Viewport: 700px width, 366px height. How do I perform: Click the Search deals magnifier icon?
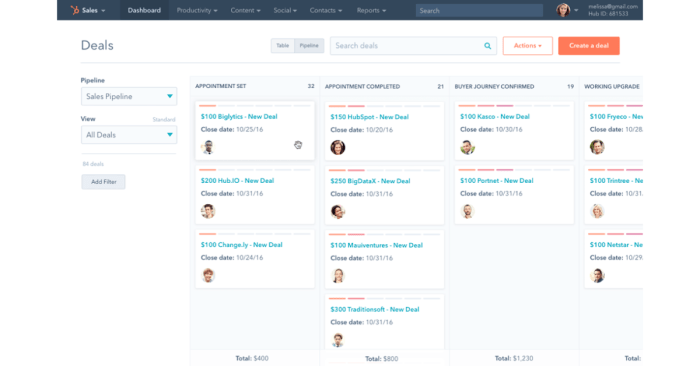click(488, 46)
